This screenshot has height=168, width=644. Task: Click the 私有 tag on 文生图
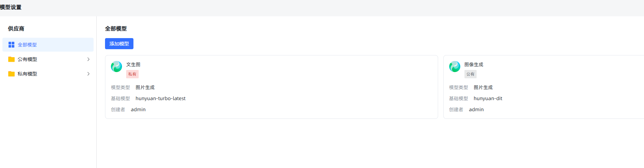point(132,74)
